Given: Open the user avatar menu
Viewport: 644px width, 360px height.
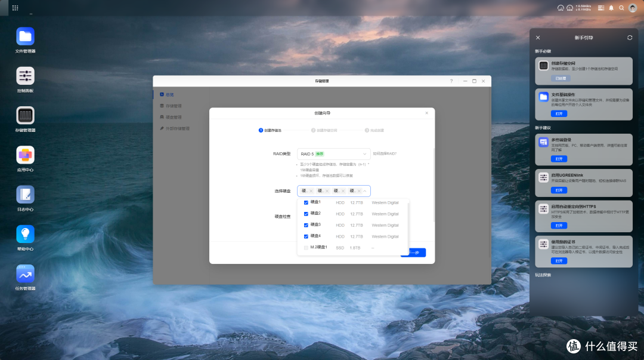Looking at the screenshot, I should point(633,8).
